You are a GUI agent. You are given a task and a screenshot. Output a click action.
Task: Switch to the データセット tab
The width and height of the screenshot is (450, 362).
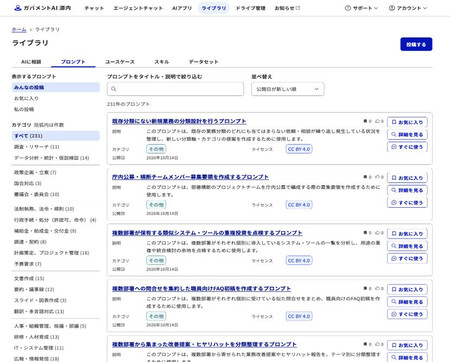[x=203, y=62]
